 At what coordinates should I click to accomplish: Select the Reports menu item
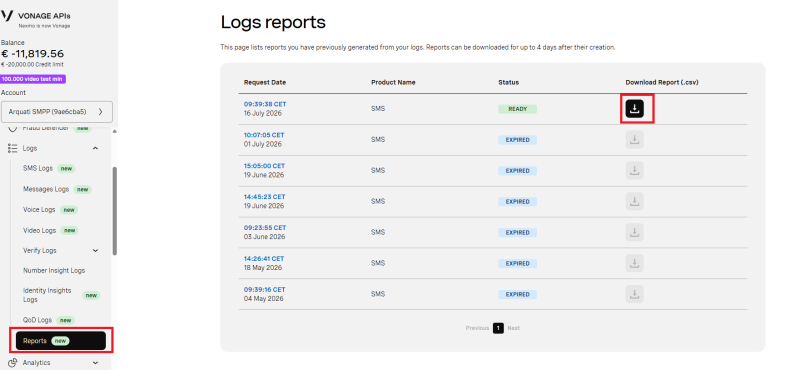[x=61, y=341]
